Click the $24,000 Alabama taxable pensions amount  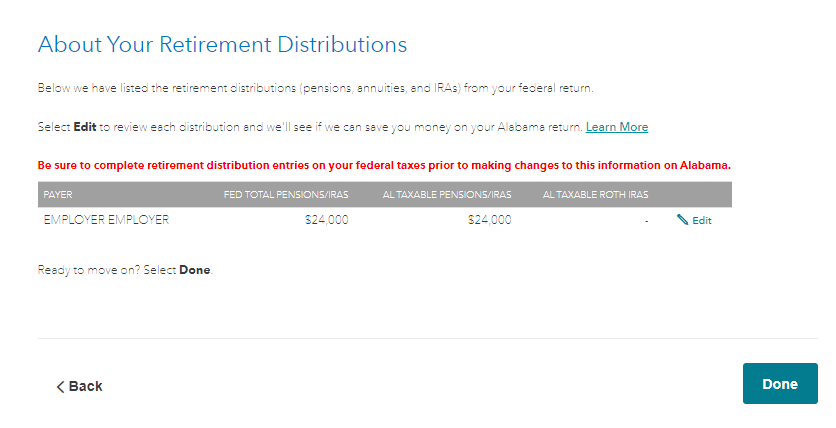[490, 220]
